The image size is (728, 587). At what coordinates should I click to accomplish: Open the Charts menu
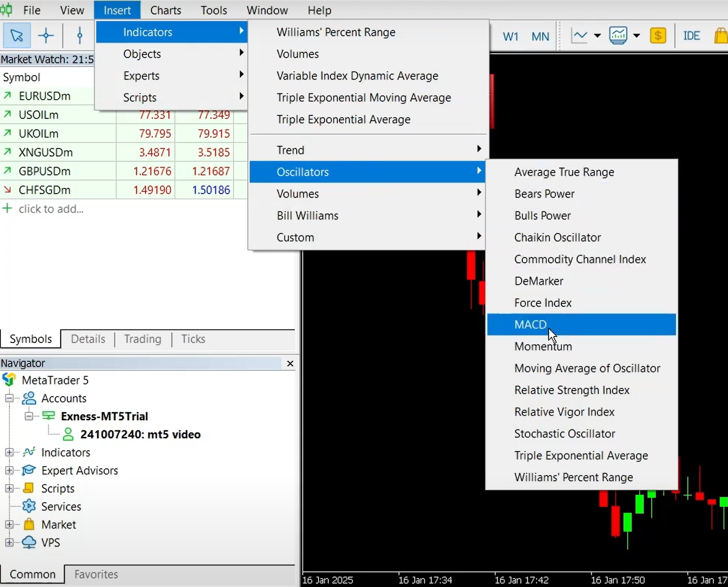tap(165, 10)
